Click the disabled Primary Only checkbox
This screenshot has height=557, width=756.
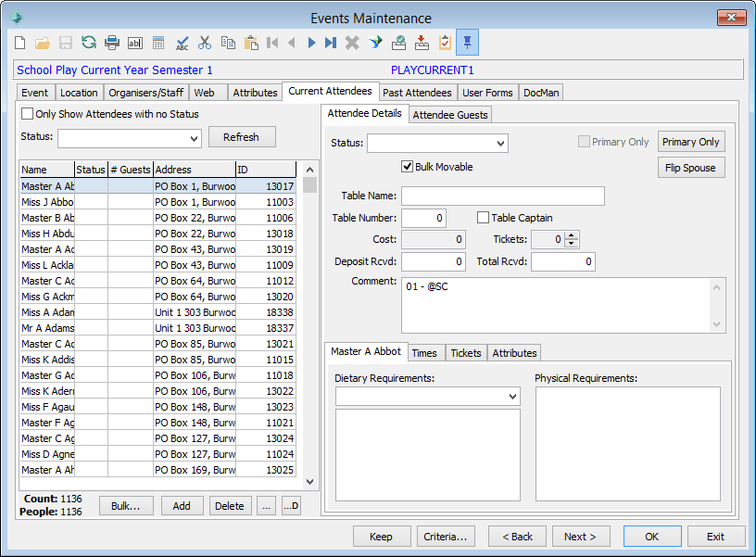tap(584, 142)
